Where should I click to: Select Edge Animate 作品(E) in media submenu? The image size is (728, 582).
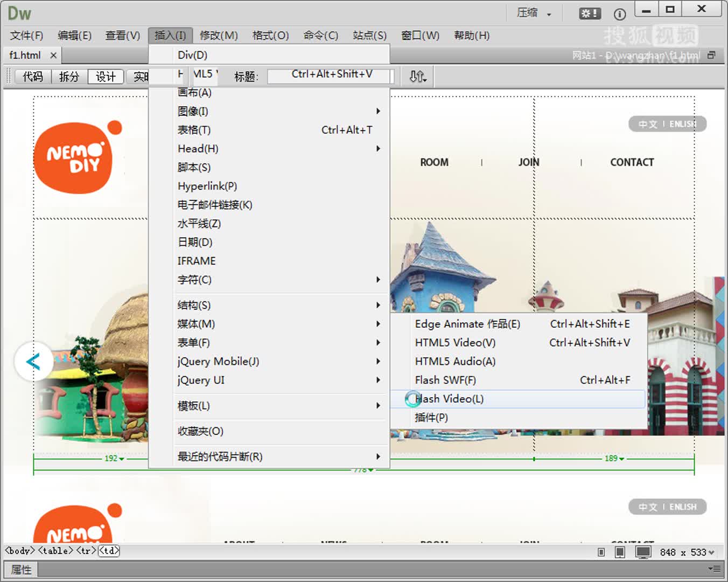519,324
